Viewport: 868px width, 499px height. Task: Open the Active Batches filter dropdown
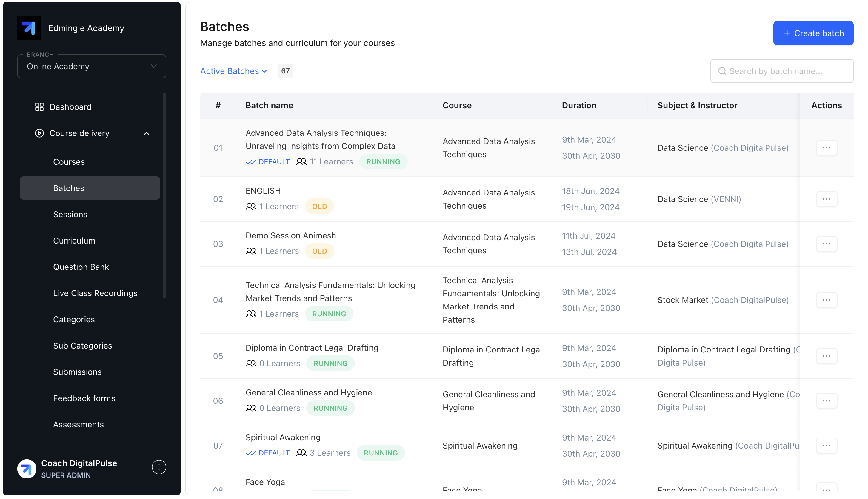(233, 71)
